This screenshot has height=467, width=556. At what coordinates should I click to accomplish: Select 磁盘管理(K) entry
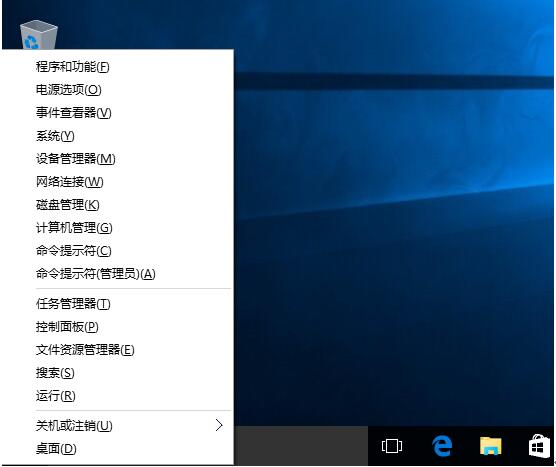point(117,205)
